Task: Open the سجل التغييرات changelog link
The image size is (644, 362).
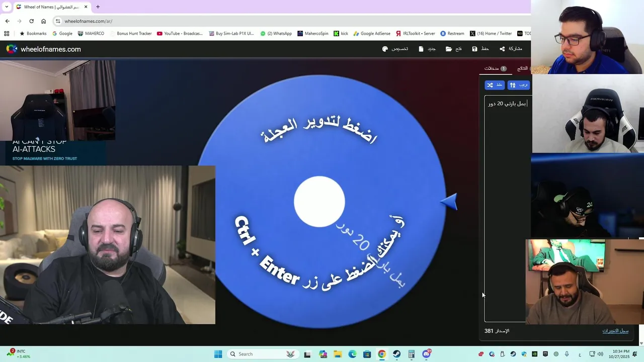Action: click(615, 331)
